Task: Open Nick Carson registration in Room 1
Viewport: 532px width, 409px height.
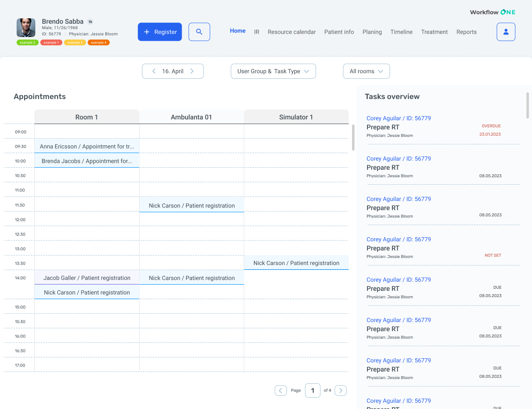Action: click(87, 292)
